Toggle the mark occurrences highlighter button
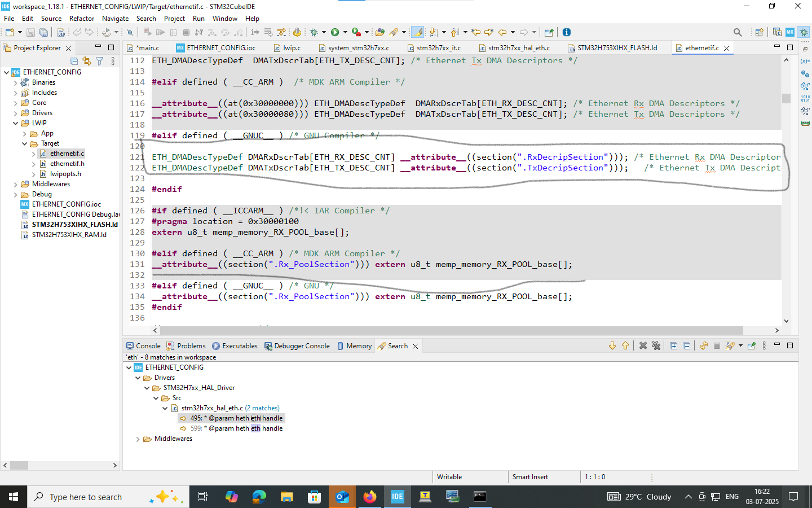The image size is (812, 508). click(418, 32)
